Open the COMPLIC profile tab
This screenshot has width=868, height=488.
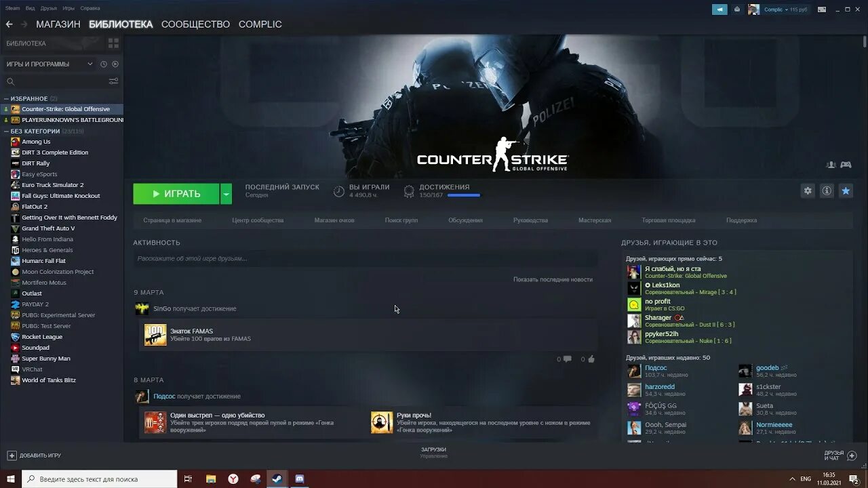(x=260, y=24)
